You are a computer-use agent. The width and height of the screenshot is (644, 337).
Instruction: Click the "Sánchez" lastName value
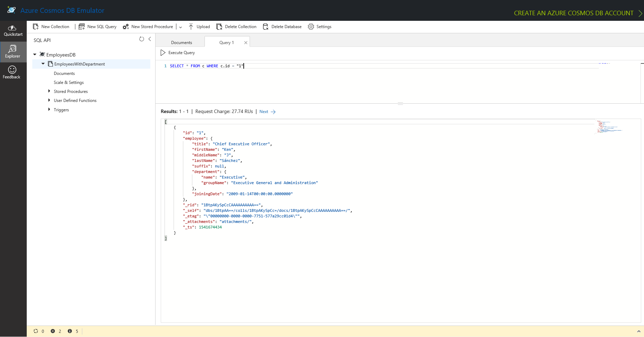pos(230,161)
